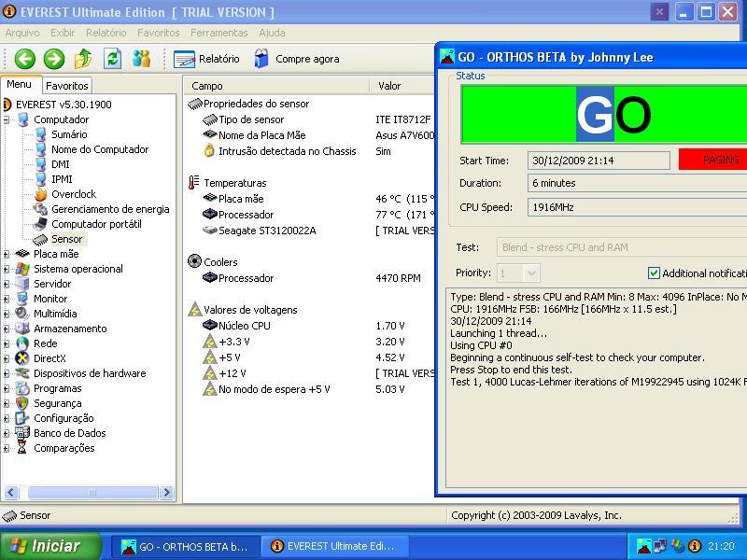Click the Banco de Dados icon
The width and height of the screenshot is (747, 560).
pyautogui.click(x=21, y=433)
